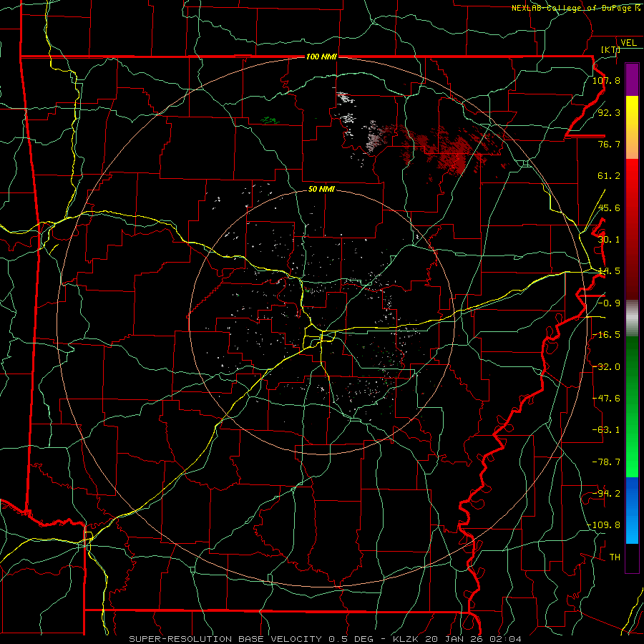
Task: Click the -32.0 velocity scale value
Action: coord(606,367)
